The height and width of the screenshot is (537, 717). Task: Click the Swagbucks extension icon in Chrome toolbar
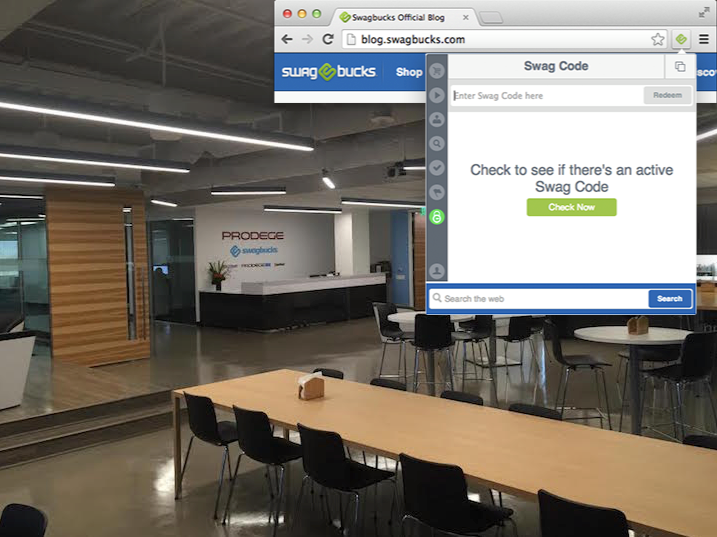pyautogui.click(x=681, y=39)
